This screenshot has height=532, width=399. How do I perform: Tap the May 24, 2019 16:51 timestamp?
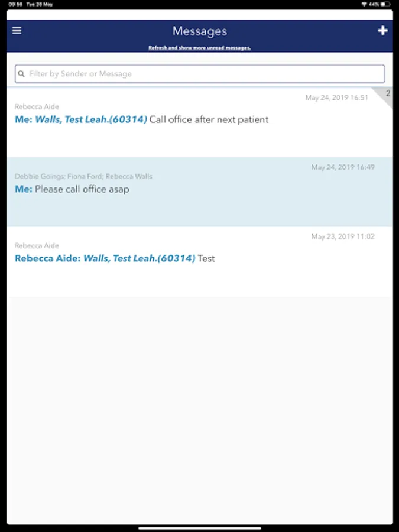pos(336,98)
